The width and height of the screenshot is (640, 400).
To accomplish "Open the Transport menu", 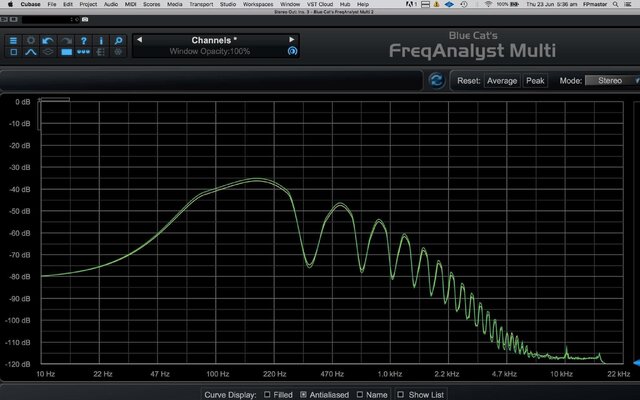I will tap(201, 4).
